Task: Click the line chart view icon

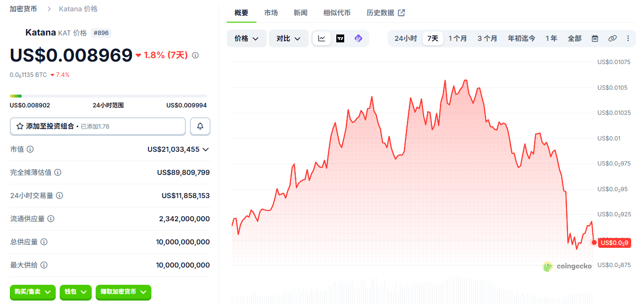Action: [322, 38]
